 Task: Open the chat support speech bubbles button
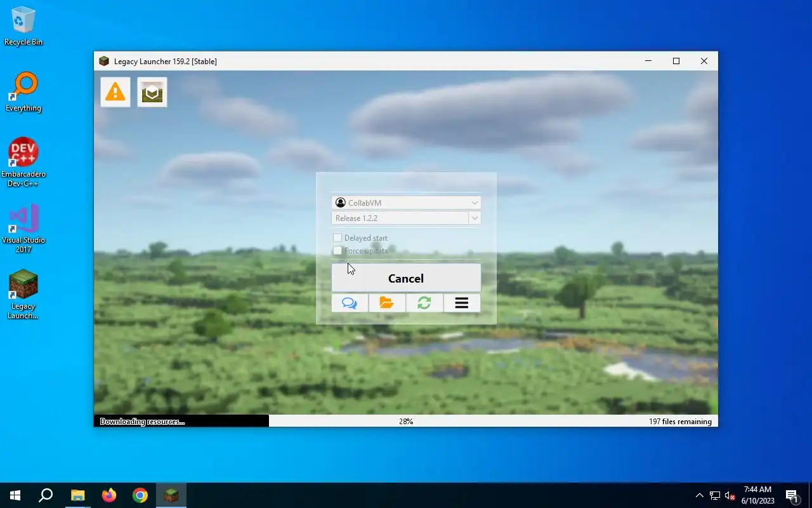350,303
